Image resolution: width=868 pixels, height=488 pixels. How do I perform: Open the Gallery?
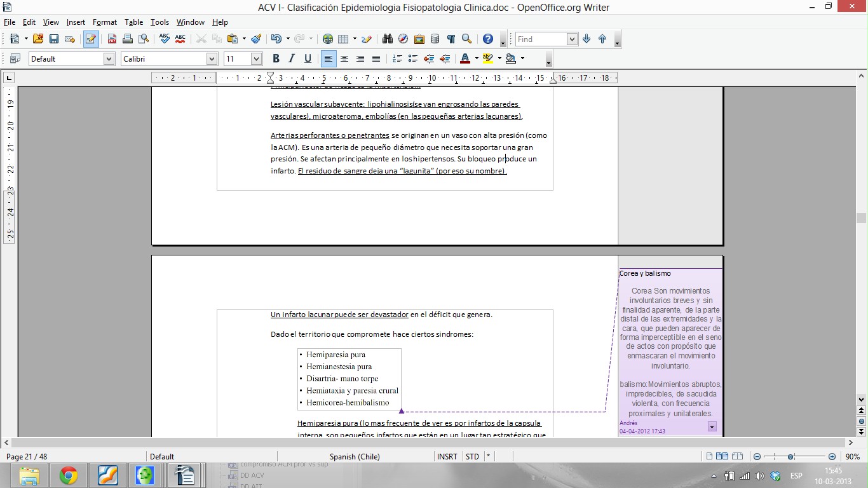(x=419, y=39)
